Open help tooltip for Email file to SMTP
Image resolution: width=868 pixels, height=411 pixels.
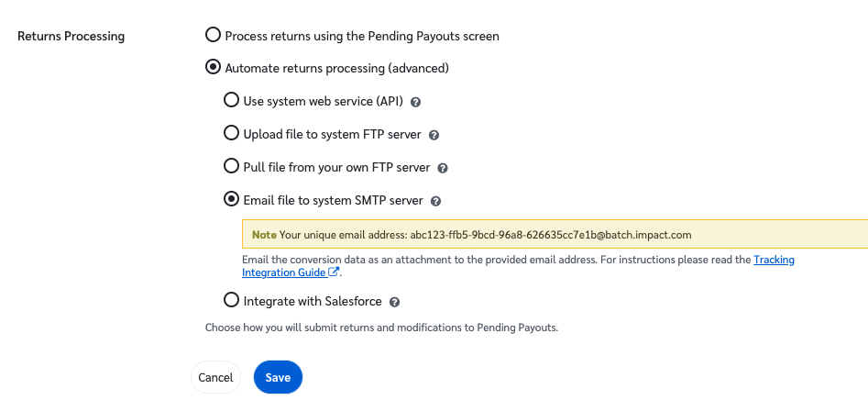tap(436, 201)
